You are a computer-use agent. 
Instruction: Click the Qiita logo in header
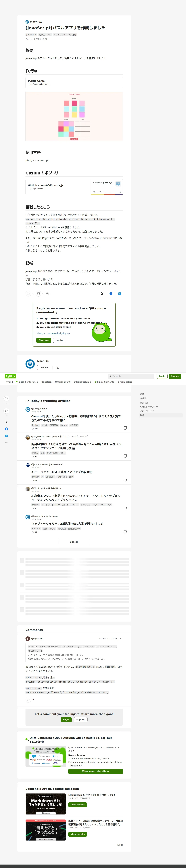pyautogui.click(x=10, y=376)
